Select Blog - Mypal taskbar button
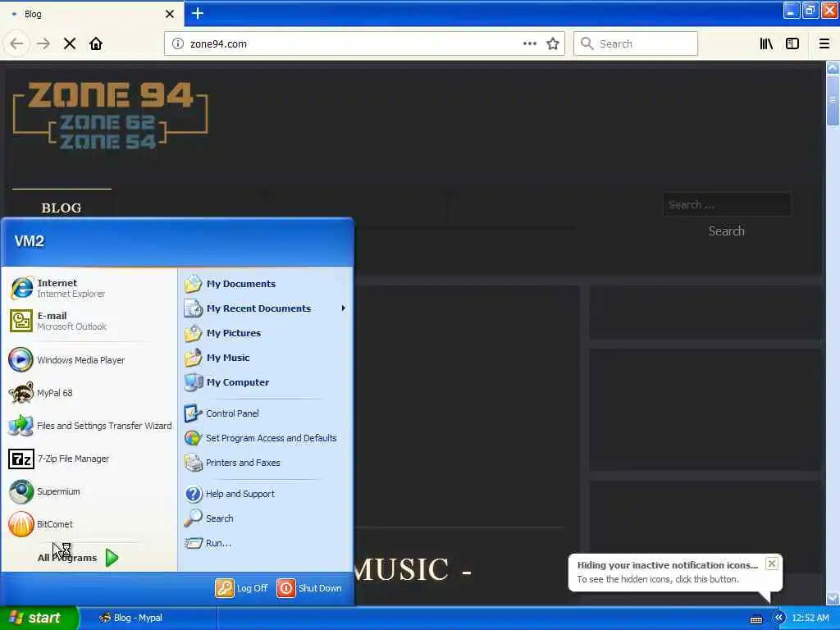This screenshot has width=840, height=630. pyautogui.click(x=148, y=618)
